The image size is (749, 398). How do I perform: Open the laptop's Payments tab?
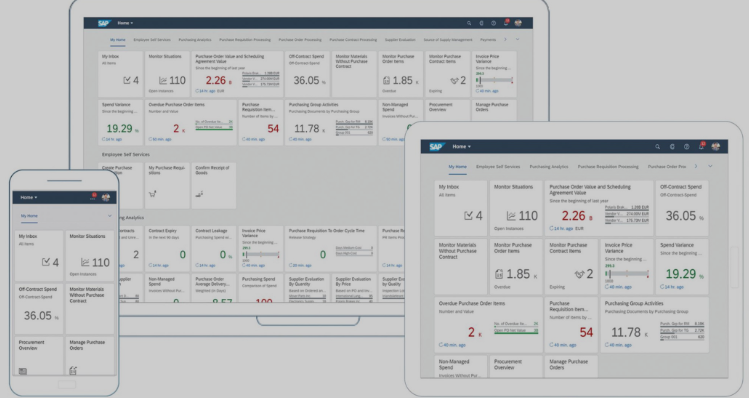click(488, 40)
